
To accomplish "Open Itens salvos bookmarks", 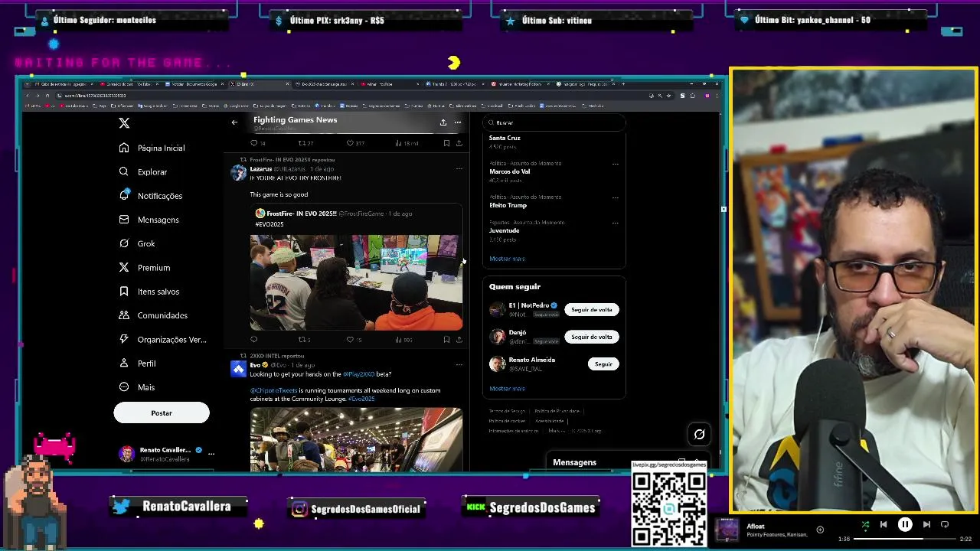I will click(x=149, y=292).
